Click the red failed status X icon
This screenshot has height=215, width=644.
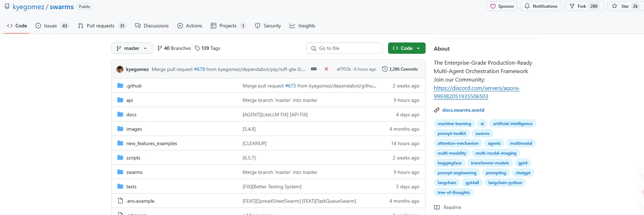[326, 69]
